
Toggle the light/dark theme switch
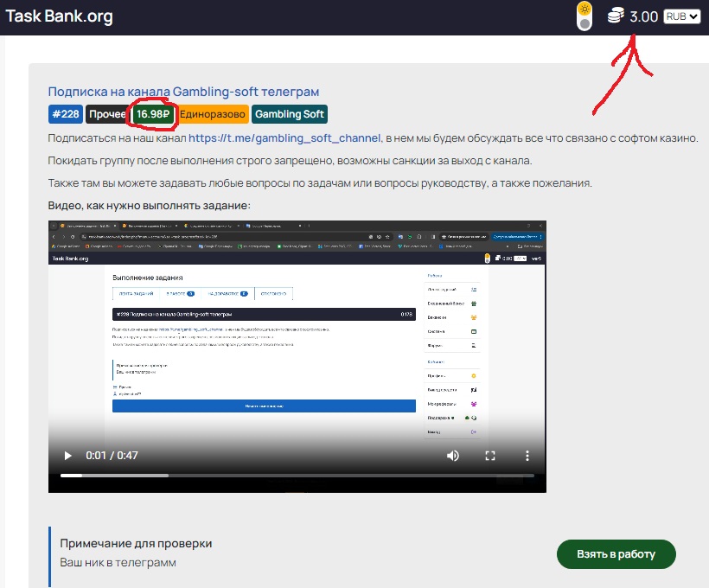pos(584,16)
